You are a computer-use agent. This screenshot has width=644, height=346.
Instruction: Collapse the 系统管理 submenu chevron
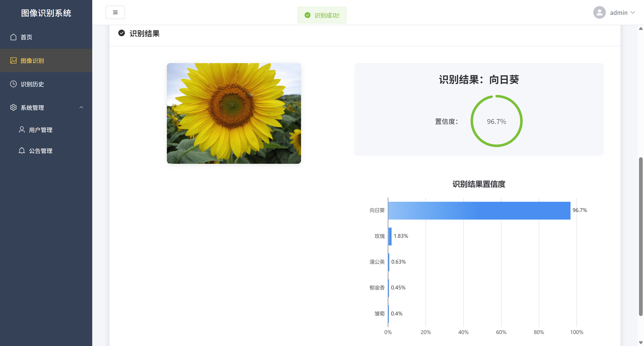pyautogui.click(x=81, y=108)
